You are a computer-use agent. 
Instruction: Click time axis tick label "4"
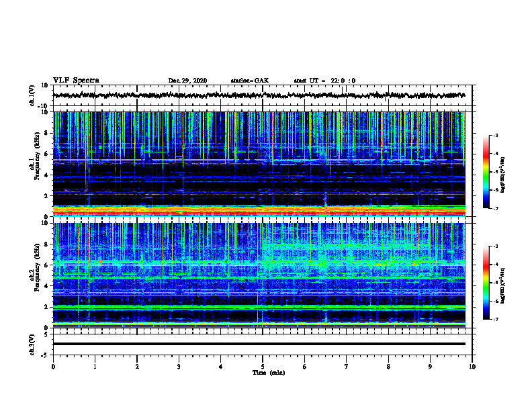pyautogui.click(x=221, y=367)
